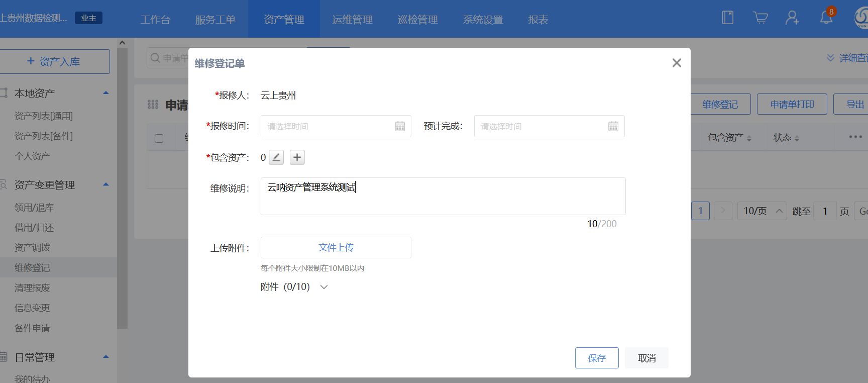This screenshot has height=383, width=868.
Task: Open the 巡检管理 top menu
Action: point(417,20)
